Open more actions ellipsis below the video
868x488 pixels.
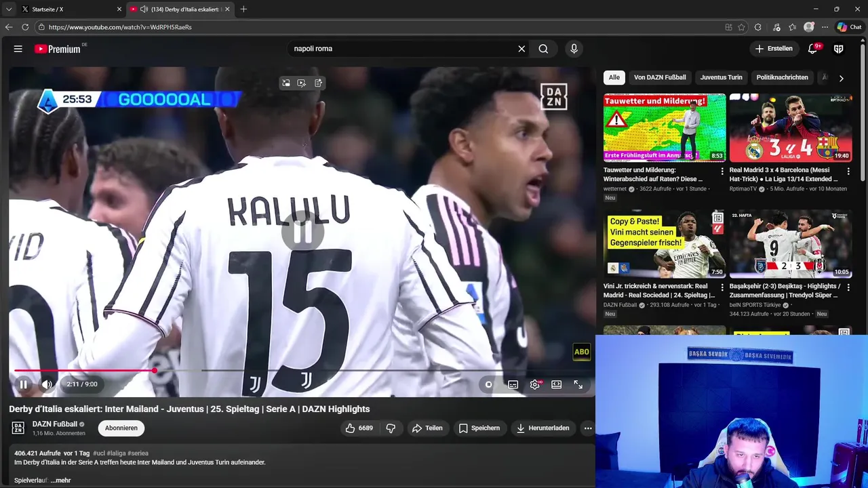(588, 428)
